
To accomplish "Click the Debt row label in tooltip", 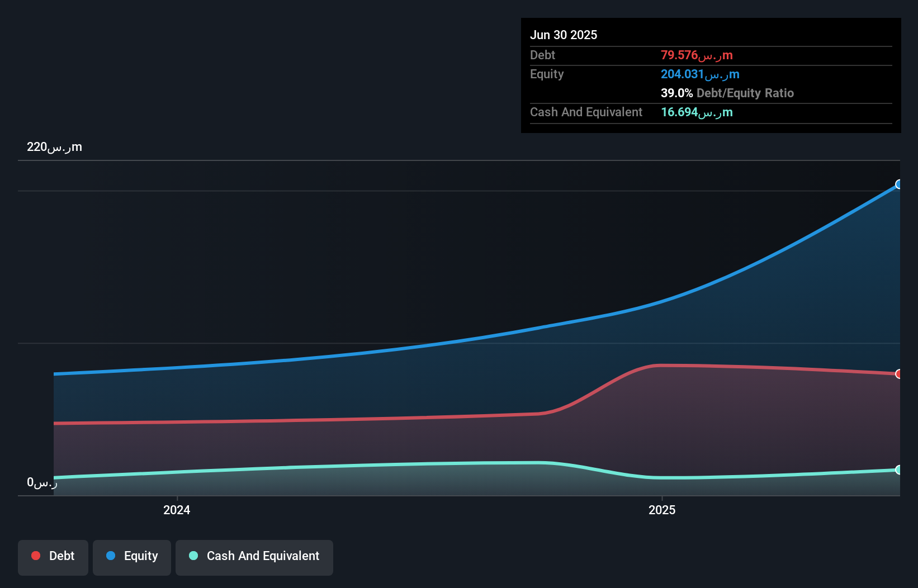I will coord(542,55).
